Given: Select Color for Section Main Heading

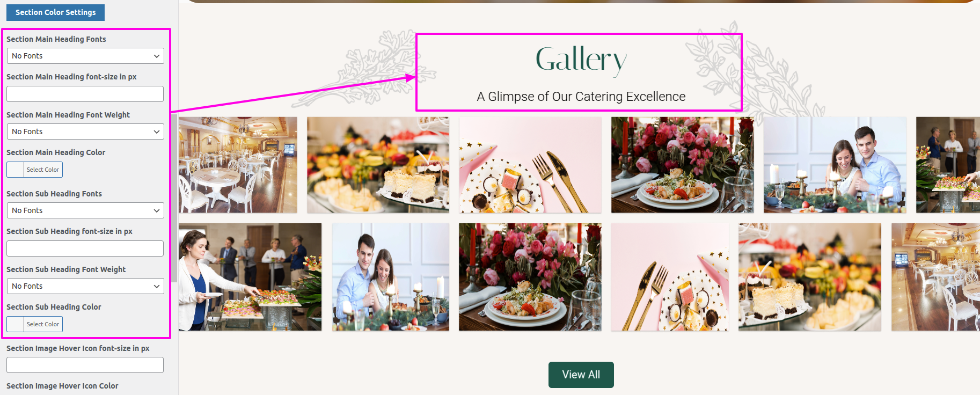Looking at the screenshot, I should tap(35, 170).
